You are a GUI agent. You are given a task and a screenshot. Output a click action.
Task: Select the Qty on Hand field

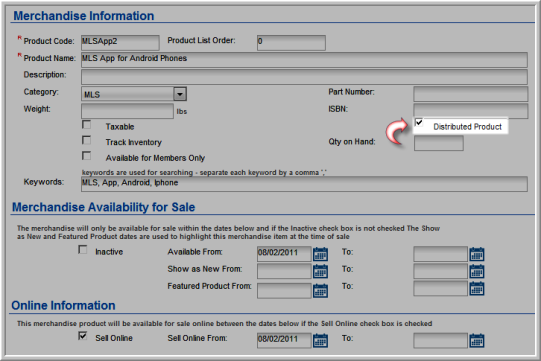pos(439,143)
